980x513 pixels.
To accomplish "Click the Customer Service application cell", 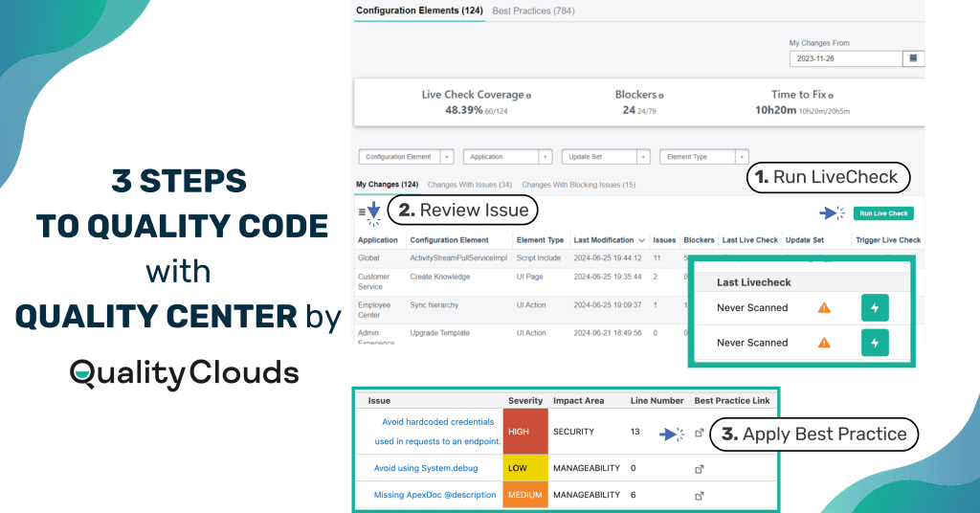I will [x=374, y=281].
